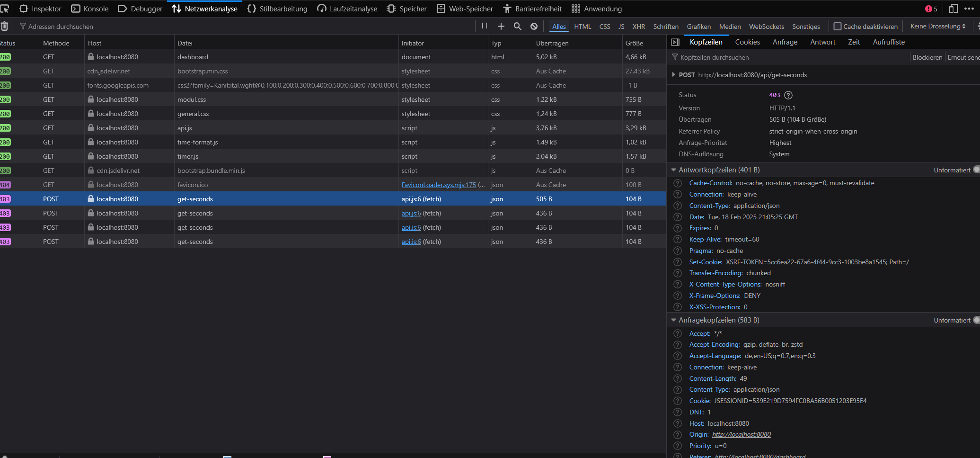This screenshot has width=980, height=458.
Task: Toggle the request details sidebar icon
Action: 675,42
